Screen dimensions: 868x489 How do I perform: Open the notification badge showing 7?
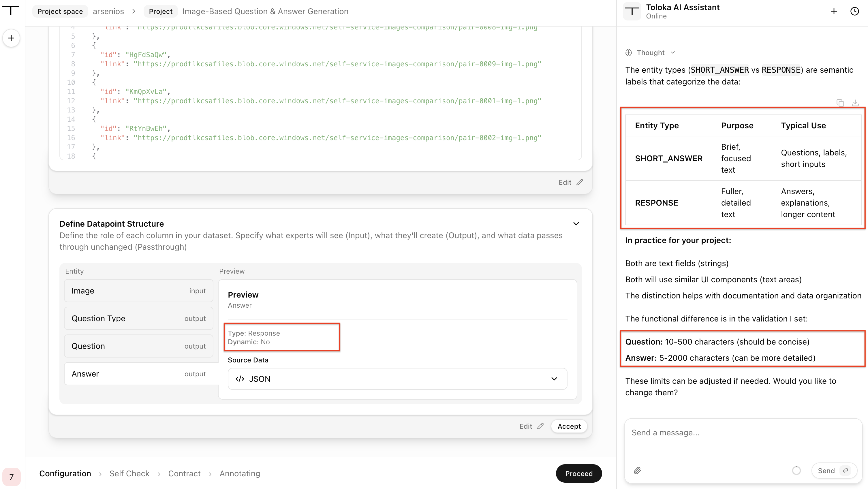click(11, 477)
